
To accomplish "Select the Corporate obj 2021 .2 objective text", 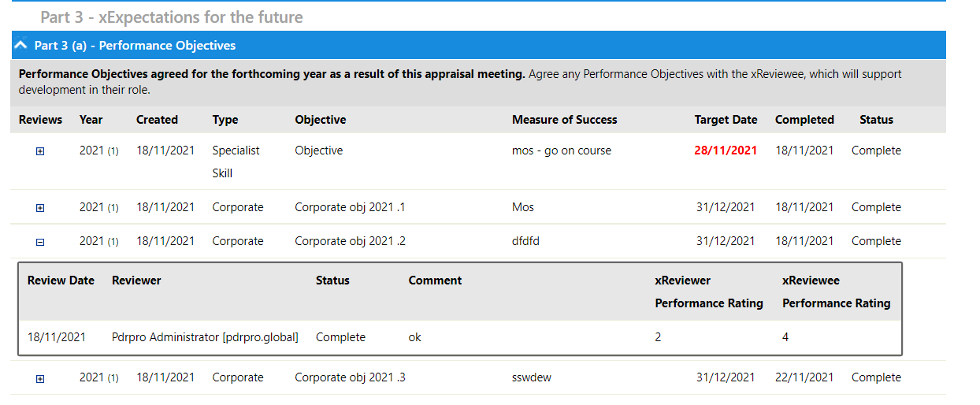I will click(350, 241).
